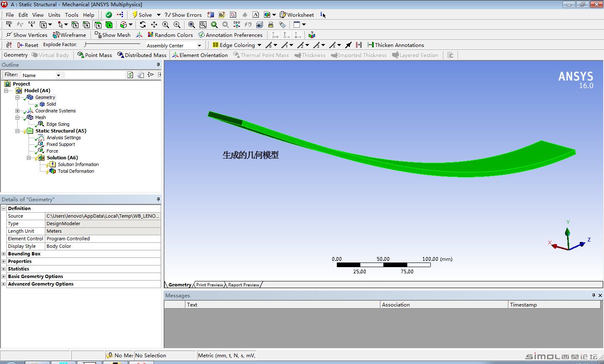Adjust the Explode Factor slider
The image size is (604, 364).
click(x=112, y=44)
